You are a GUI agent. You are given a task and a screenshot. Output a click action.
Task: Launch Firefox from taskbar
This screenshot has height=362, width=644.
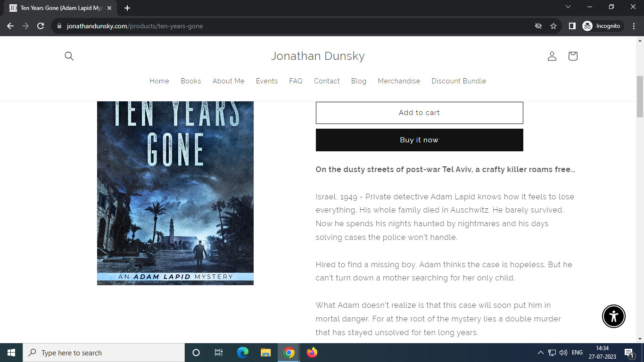(312, 353)
